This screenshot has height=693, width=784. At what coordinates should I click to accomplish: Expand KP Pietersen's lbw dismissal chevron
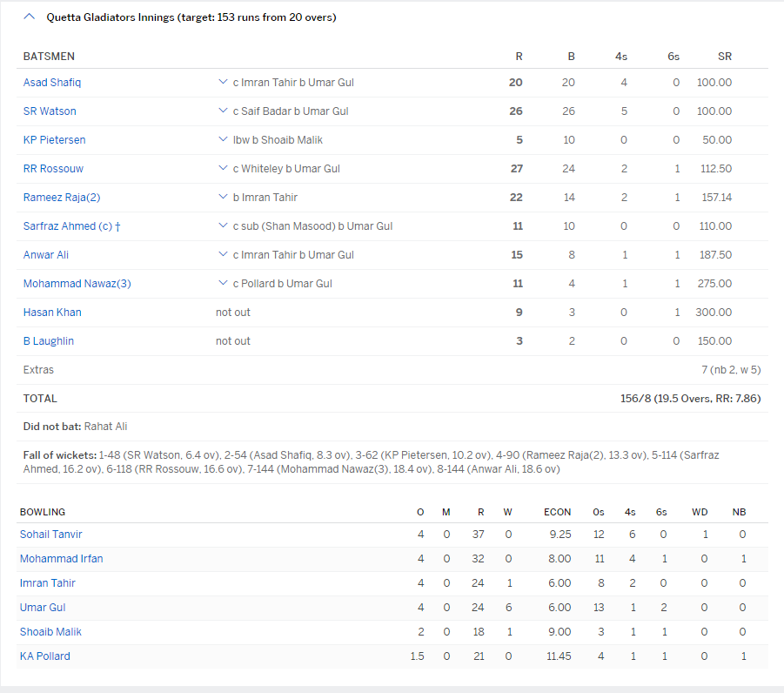pos(223,139)
